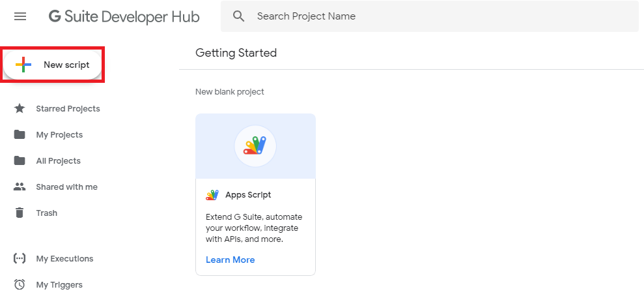This screenshot has height=300, width=644.
Task: Click the alarm clock icon for My Triggers
Action: click(x=20, y=284)
